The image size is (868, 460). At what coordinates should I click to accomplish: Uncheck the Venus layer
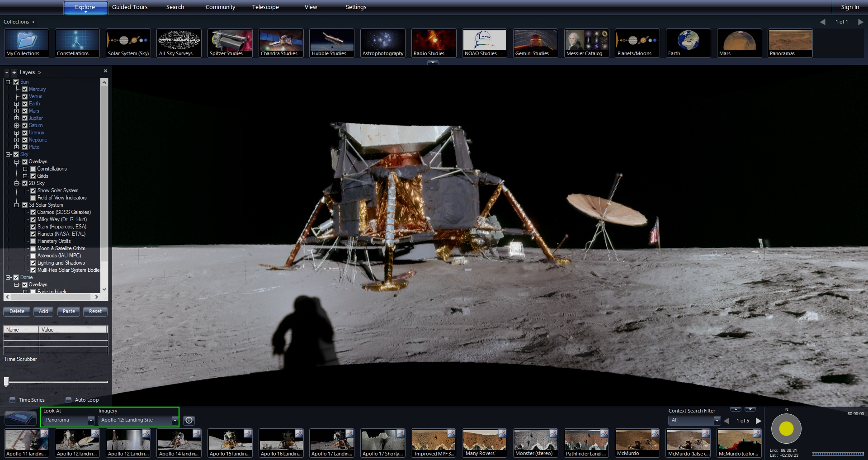25,96
